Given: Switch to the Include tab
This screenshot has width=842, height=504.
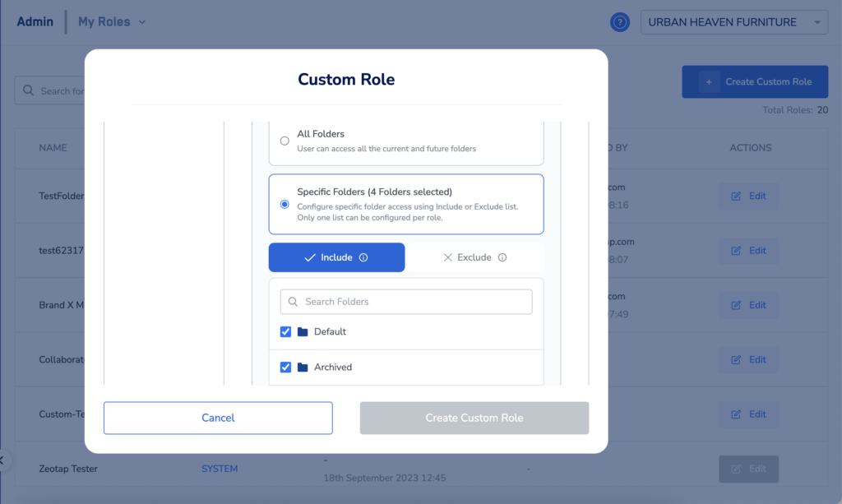Looking at the screenshot, I should 336,257.
